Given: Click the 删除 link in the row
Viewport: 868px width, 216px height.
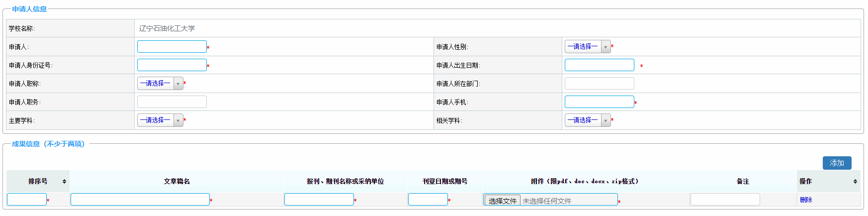Looking at the screenshot, I should [806, 200].
